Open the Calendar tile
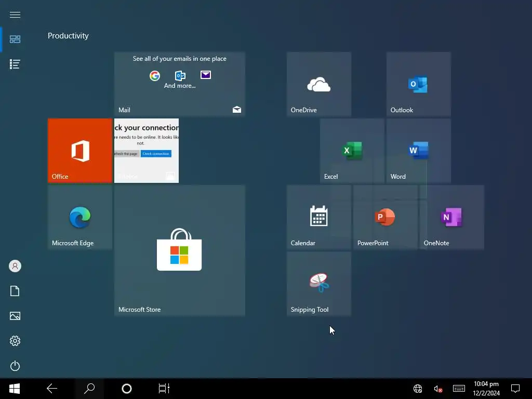The height and width of the screenshot is (399, 532). point(318,217)
